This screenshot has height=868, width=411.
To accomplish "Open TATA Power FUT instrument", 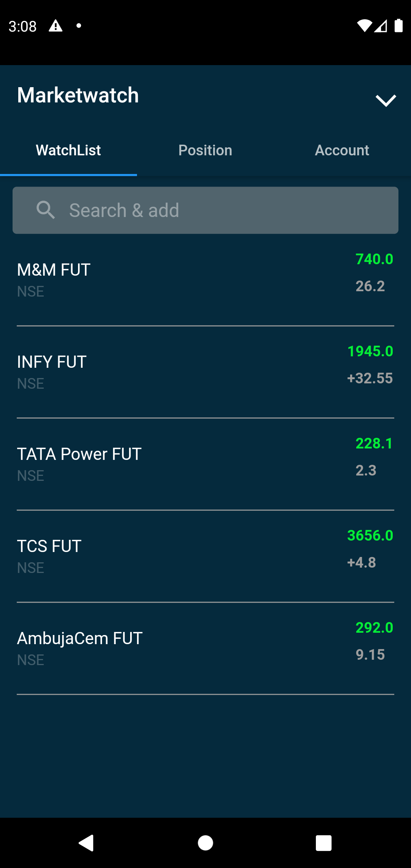I will tap(205, 464).
